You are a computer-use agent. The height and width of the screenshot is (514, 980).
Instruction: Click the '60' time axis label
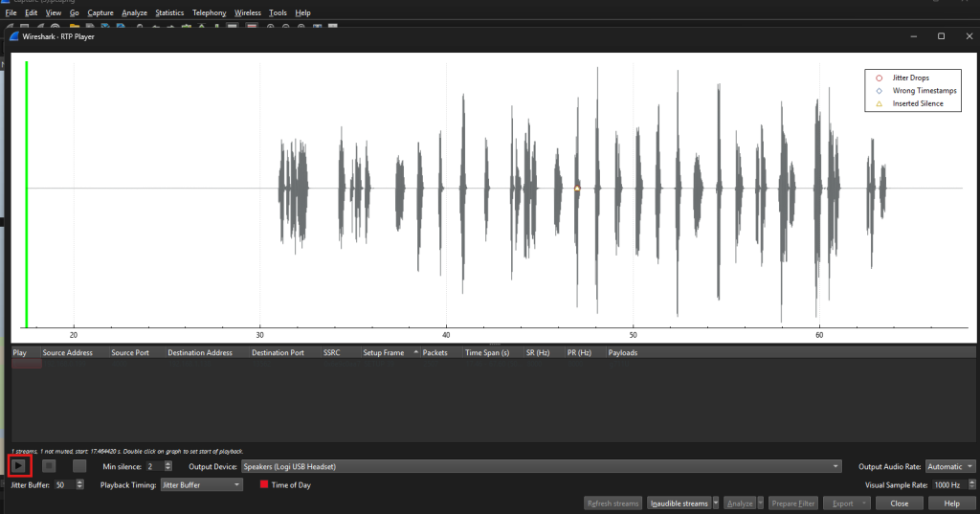coord(819,335)
